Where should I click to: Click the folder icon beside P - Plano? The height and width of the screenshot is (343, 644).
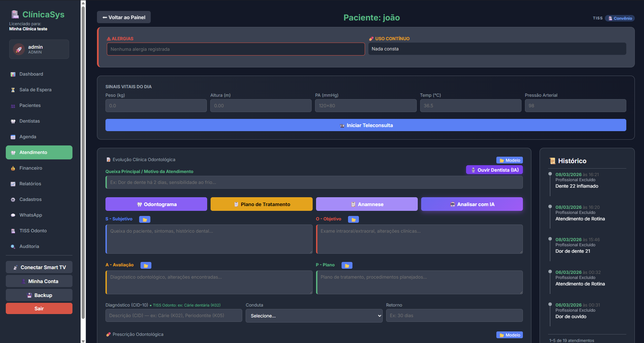pyautogui.click(x=347, y=266)
